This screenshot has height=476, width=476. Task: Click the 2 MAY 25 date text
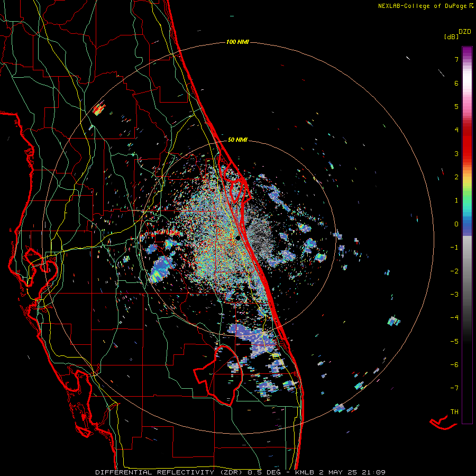pyautogui.click(x=338, y=472)
